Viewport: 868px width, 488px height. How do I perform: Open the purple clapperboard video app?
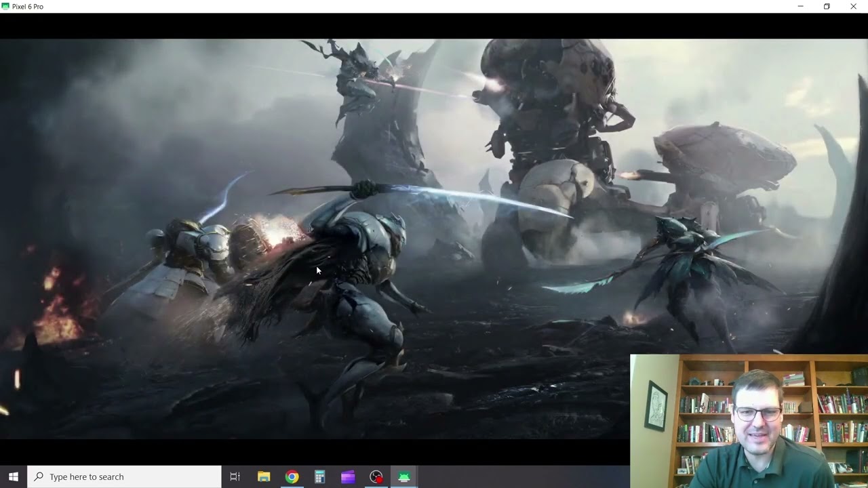point(348,476)
